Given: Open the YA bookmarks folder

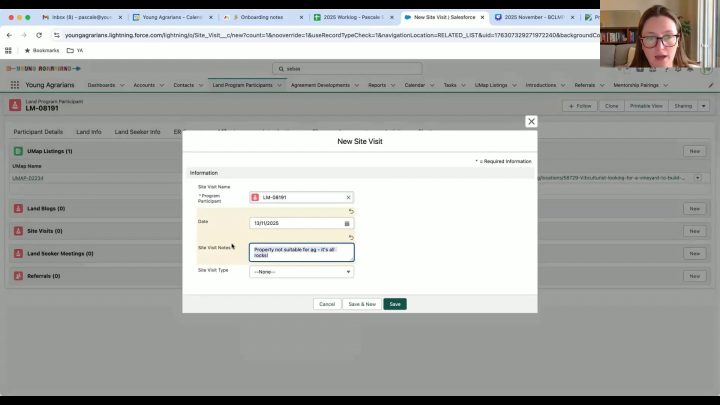Looking at the screenshot, I should point(75,51).
